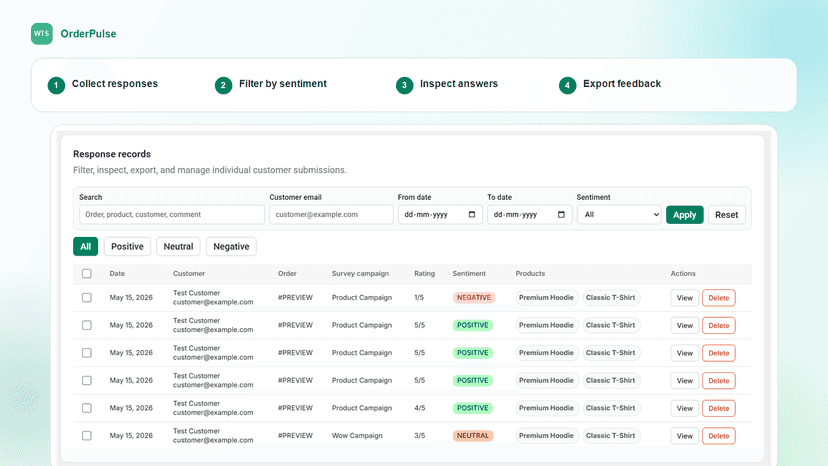Select the Neutral filter tab
828x466 pixels.
(x=178, y=246)
